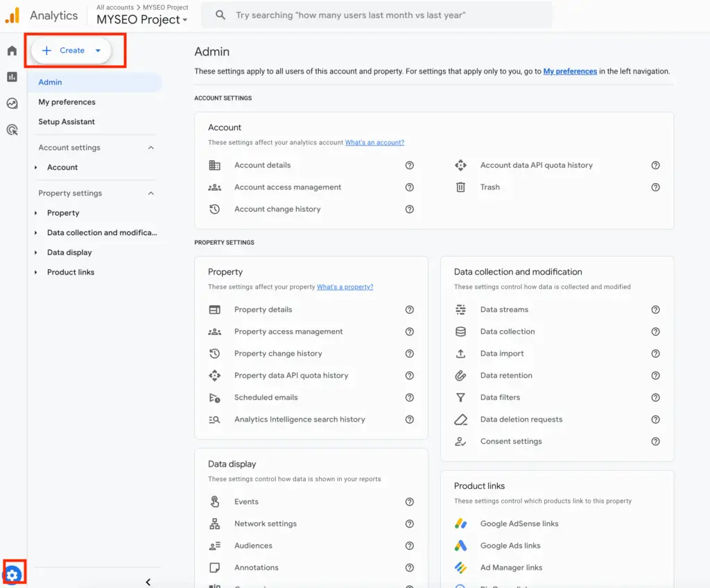Screen dimensions: 710x588
Task: Click the "What's a property?" link
Action: (x=345, y=286)
